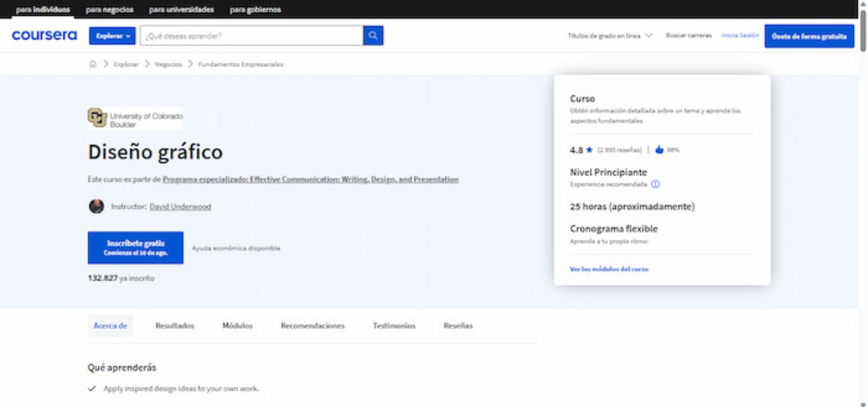Switch to the Reseñas tab
The image size is (868, 407).
458,326
